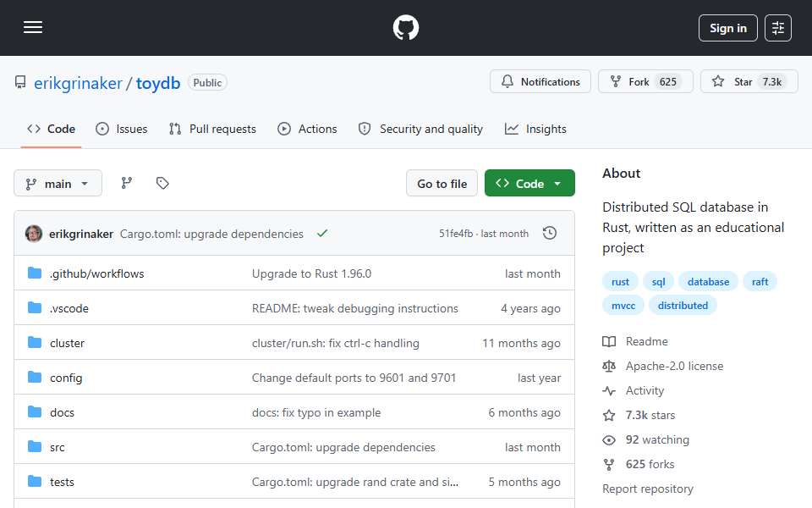Open the .vscode folder
The image size is (812, 508).
[x=69, y=308]
